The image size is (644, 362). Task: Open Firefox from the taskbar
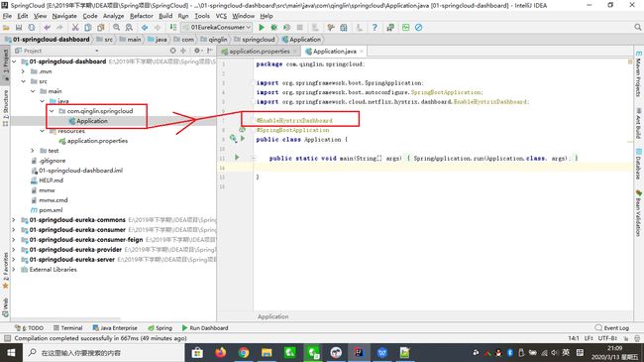[x=221, y=352]
